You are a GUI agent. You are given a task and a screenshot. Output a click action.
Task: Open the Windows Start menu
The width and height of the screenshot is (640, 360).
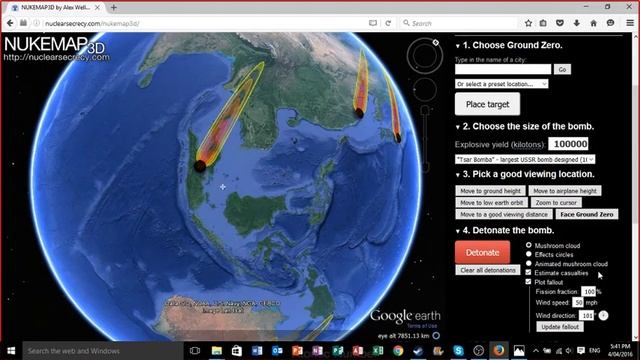11,351
